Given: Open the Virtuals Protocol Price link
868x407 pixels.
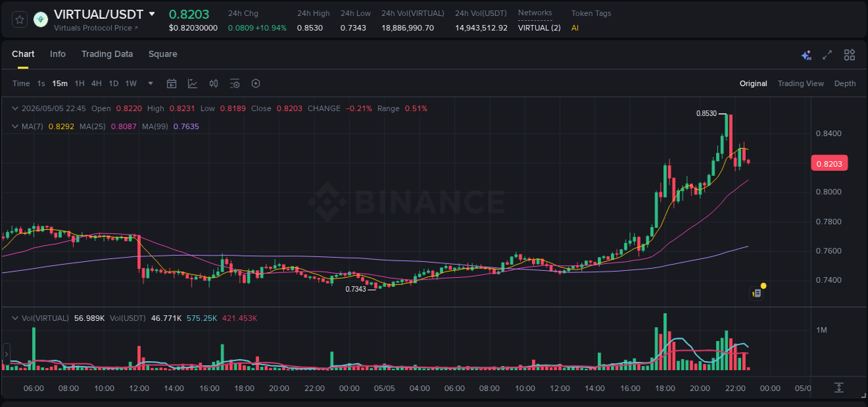Looking at the screenshot, I should [96, 28].
